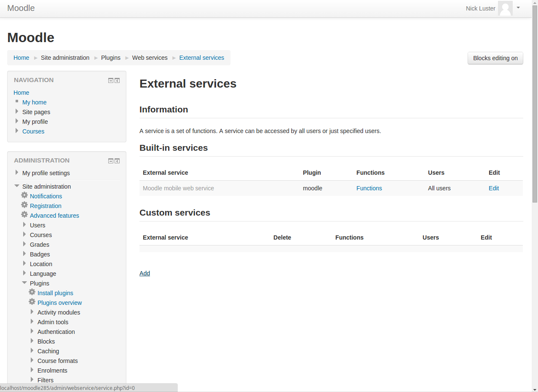Click Nick Luster's profile avatar
Viewport: 538px width, 392px height.
tap(505, 8)
